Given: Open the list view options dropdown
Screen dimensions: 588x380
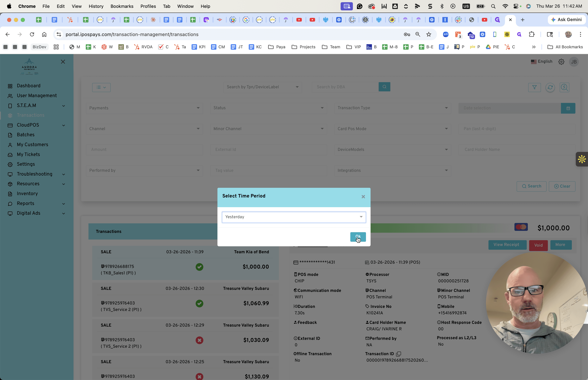Looking at the screenshot, I should tap(101, 87).
